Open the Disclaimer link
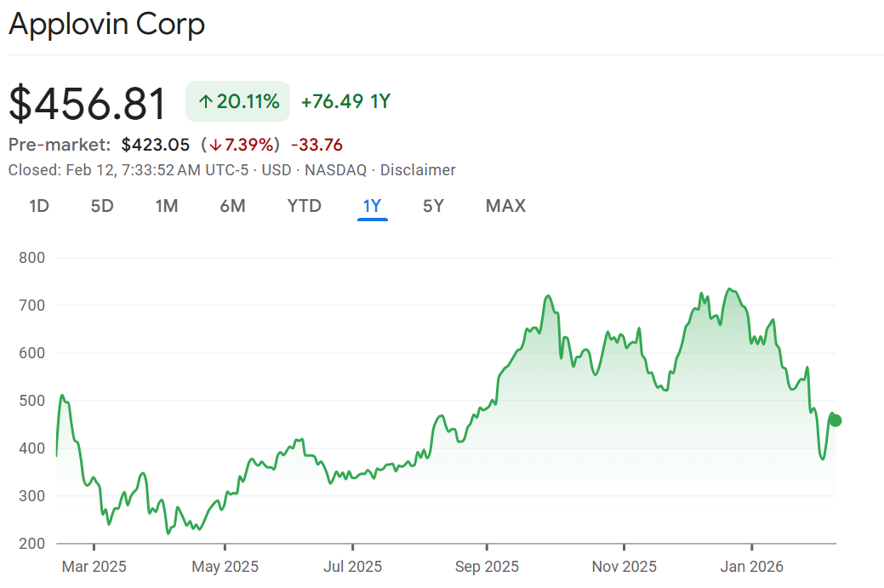Viewport: 884px width, 588px height. (x=418, y=170)
